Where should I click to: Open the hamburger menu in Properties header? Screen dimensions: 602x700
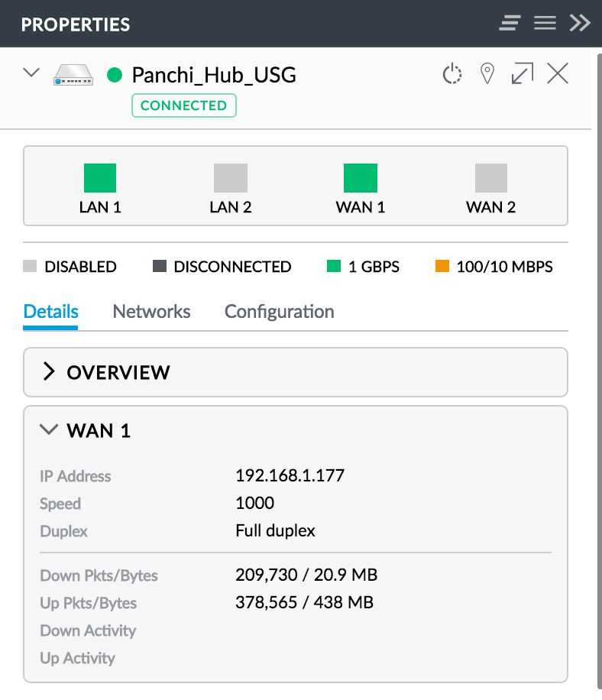tap(545, 24)
